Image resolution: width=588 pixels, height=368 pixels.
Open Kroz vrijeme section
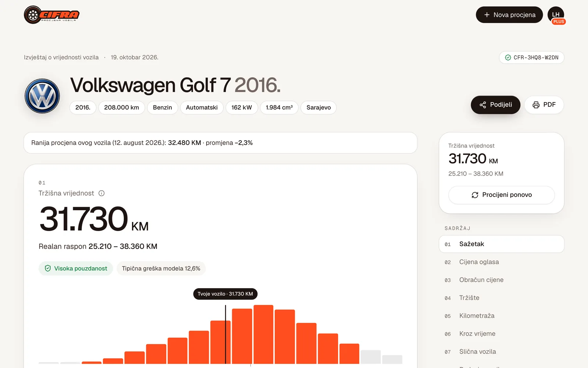point(501,334)
